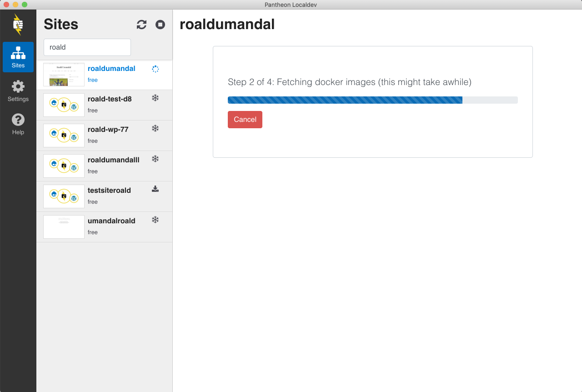Image resolution: width=582 pixels, height=392 pixels.
Task: Refresh the sites list
Action: [x=142, y=25]
